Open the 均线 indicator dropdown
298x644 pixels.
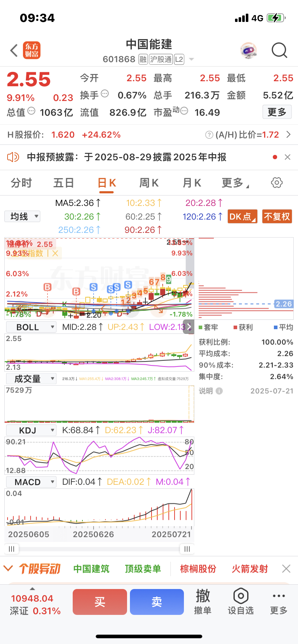22,216
